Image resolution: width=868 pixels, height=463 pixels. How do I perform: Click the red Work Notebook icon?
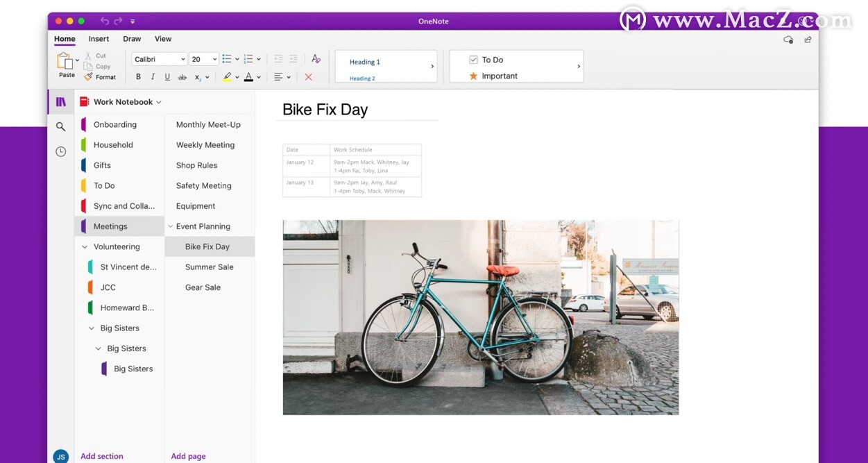(x=85, y=102)
